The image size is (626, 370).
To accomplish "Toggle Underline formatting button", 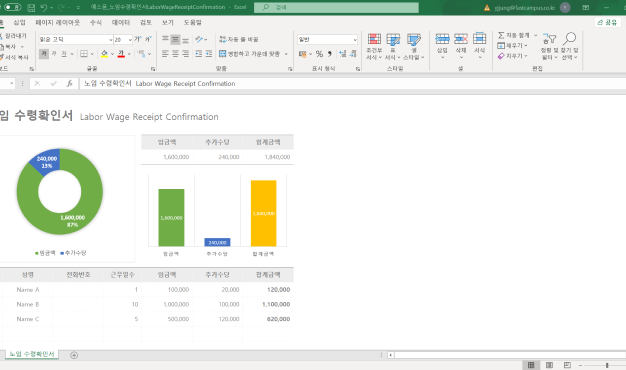I will (64, 53).
